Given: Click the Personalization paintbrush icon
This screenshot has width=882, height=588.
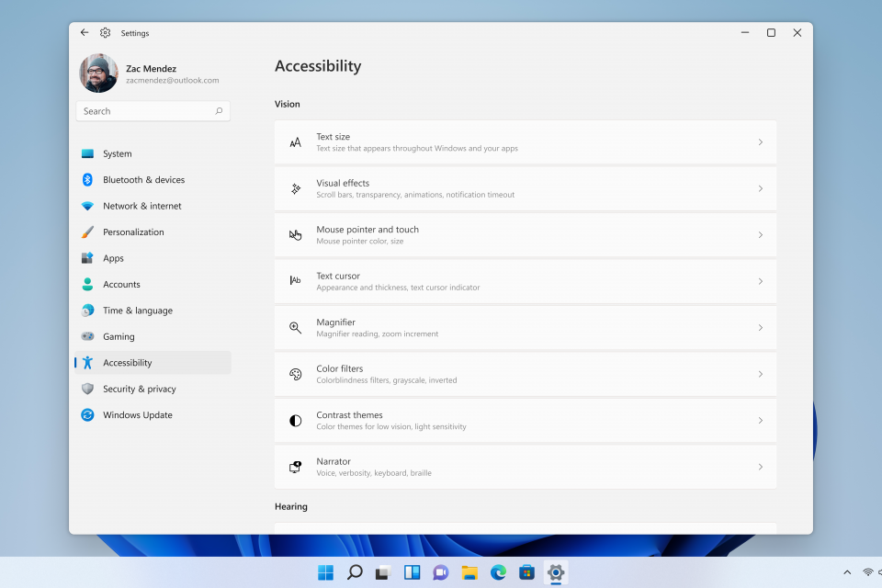Looking at the screenshot, I should (x=87, y=232).
